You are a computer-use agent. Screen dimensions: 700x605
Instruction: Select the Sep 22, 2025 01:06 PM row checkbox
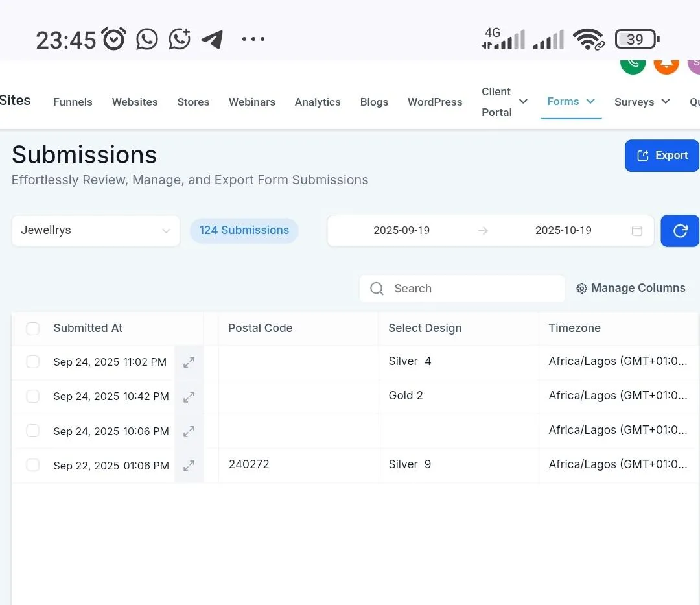pyautogui.click(x=32, y=465)
